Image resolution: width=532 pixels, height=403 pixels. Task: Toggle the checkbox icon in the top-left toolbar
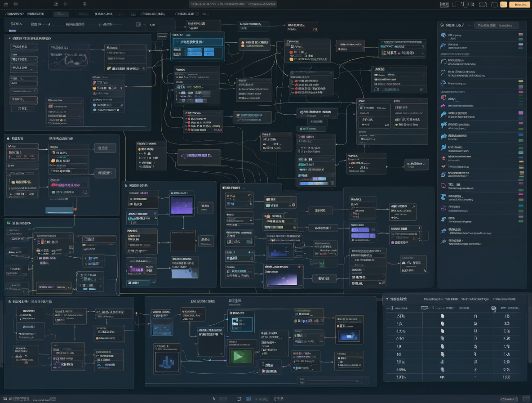coord(138,24)
